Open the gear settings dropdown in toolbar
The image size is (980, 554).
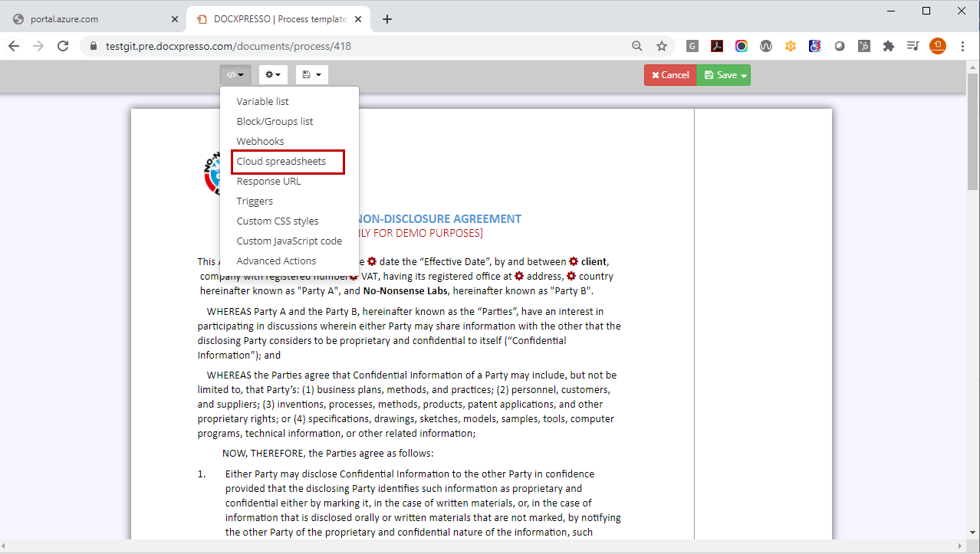click(x=274, y=74)
